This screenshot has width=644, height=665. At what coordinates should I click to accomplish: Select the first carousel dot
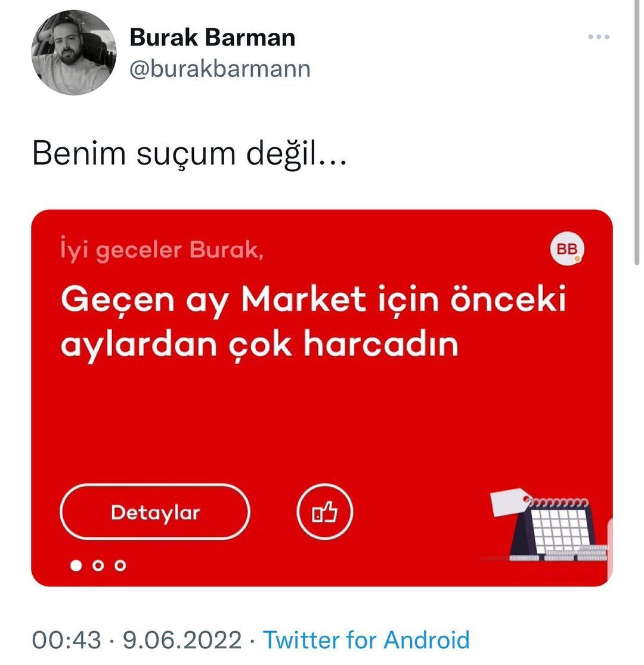pos(76,565)
